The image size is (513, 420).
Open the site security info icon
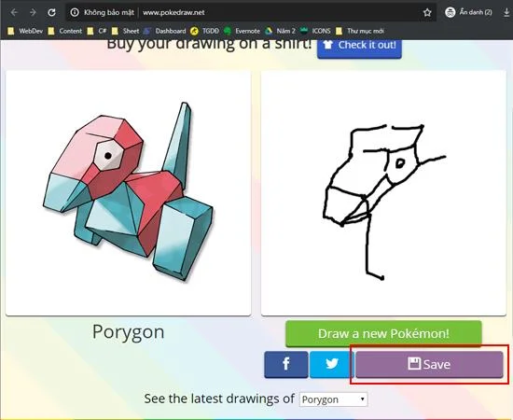tap(75, 12)
